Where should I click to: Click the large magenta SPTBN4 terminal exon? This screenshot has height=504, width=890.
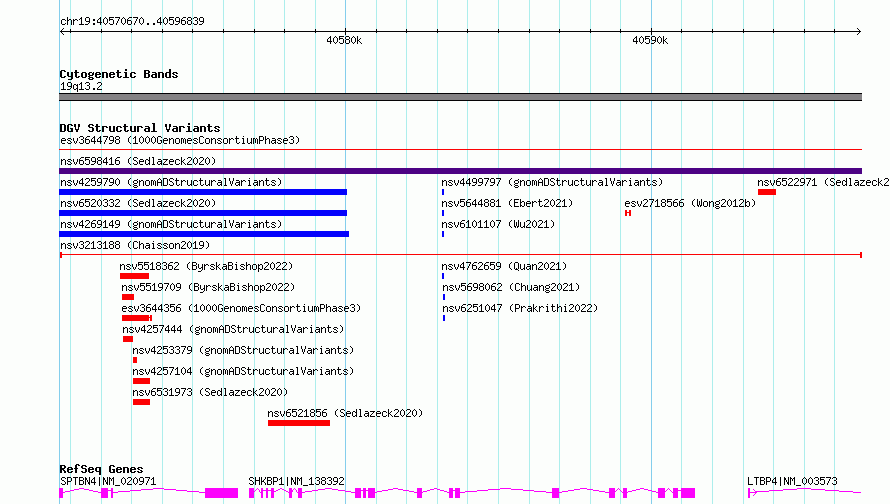pyautogui.click(x=221, y=493)
